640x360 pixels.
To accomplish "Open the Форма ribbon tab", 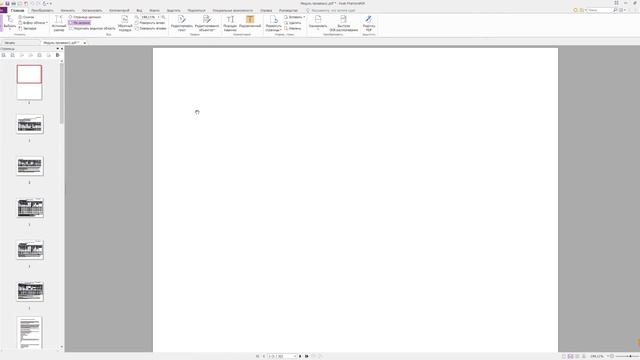I will (x=154, y=10).
